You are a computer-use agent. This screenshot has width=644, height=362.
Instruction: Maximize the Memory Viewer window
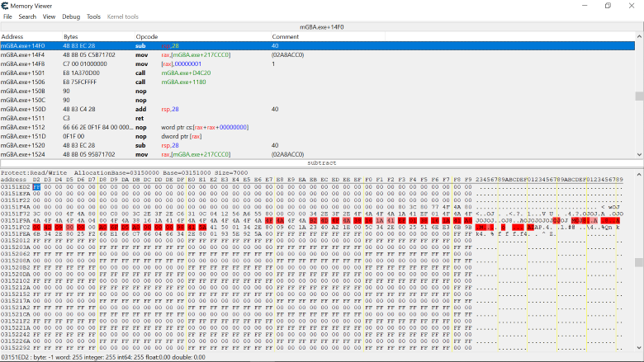pos(608,6)
